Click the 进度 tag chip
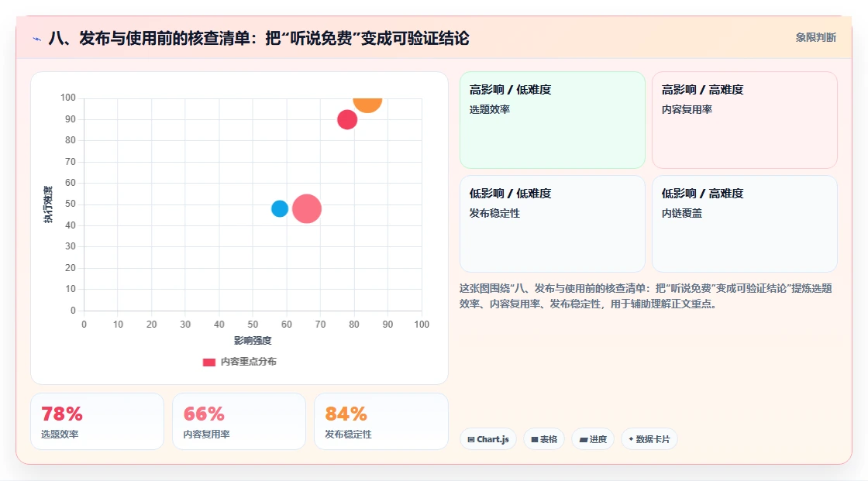 tap(593, 439)
